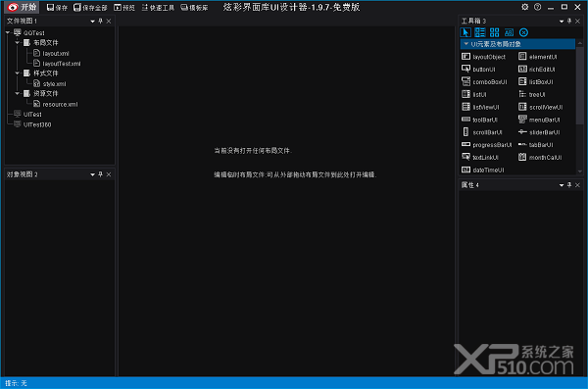Screen dimensions: 588x389
Task: Pick monthCalUI from toolbox
Action: click(540, 157)
